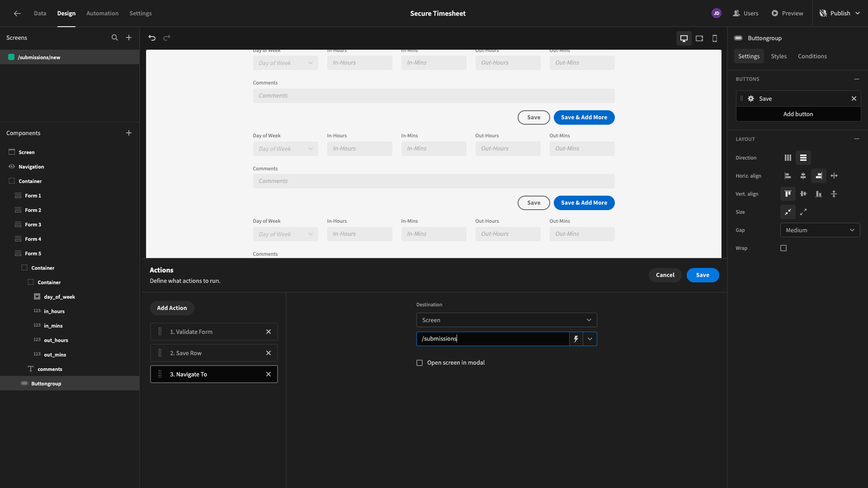Cancel the actions drawer
This screenshot has height=488, width=868.
point(665,275)
